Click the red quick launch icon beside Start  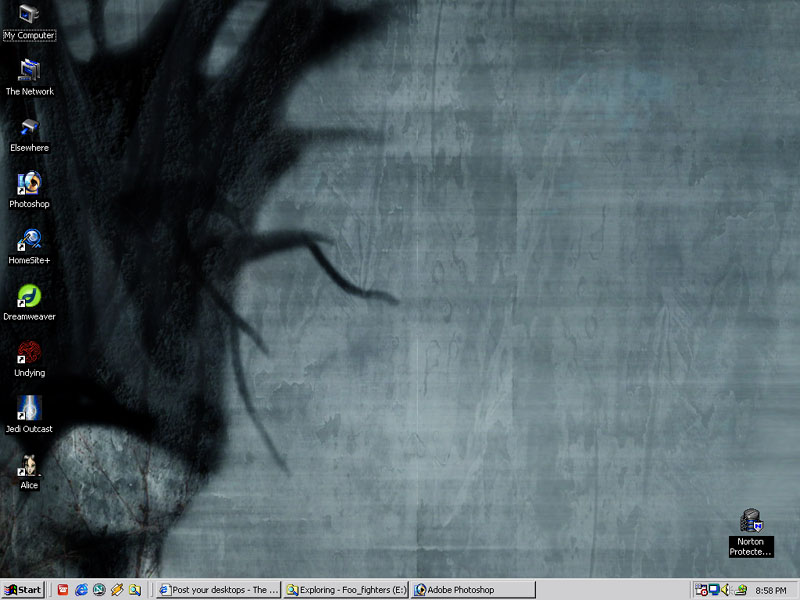63,590
